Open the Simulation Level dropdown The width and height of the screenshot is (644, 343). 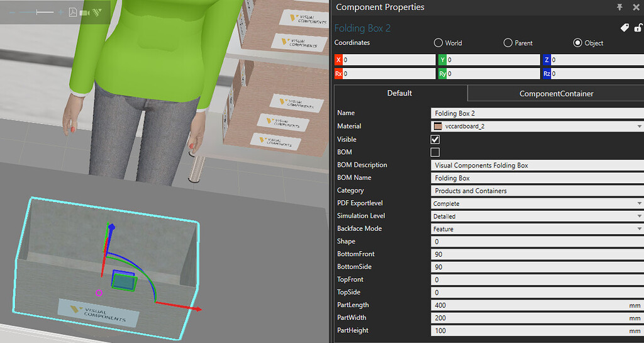(537, 216)
